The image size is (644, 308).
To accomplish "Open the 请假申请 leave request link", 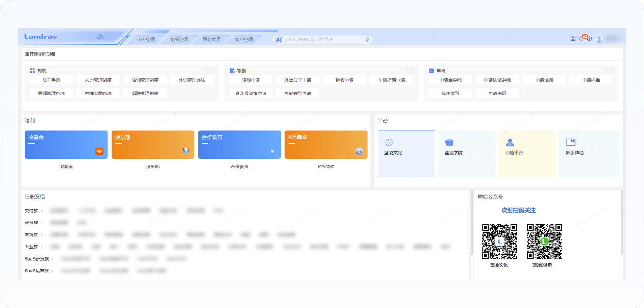I will (x=251, y=80).
